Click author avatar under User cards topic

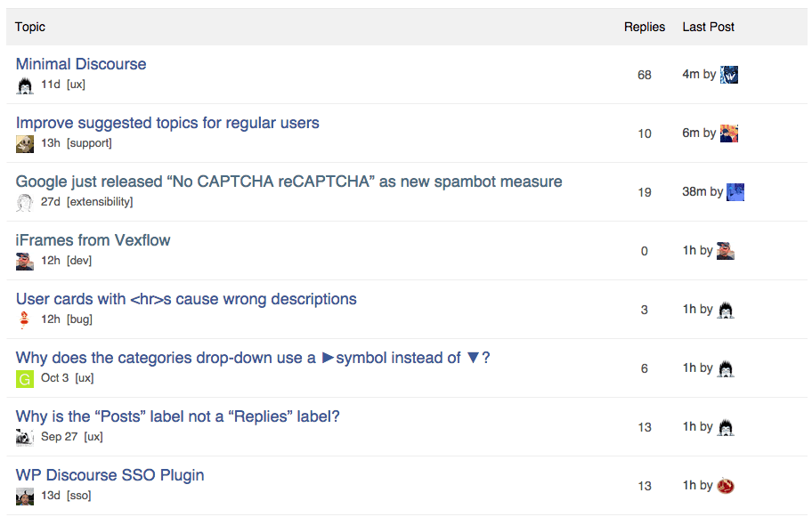tap(25, 320)
